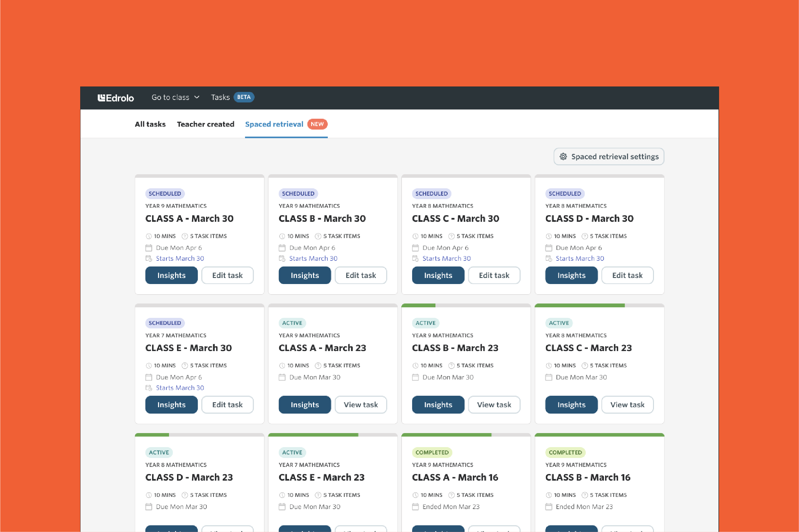Click scheduled-start icon on CLASS D - March 30 card
This screenshot has width=799, height=532.
(549, 259)
